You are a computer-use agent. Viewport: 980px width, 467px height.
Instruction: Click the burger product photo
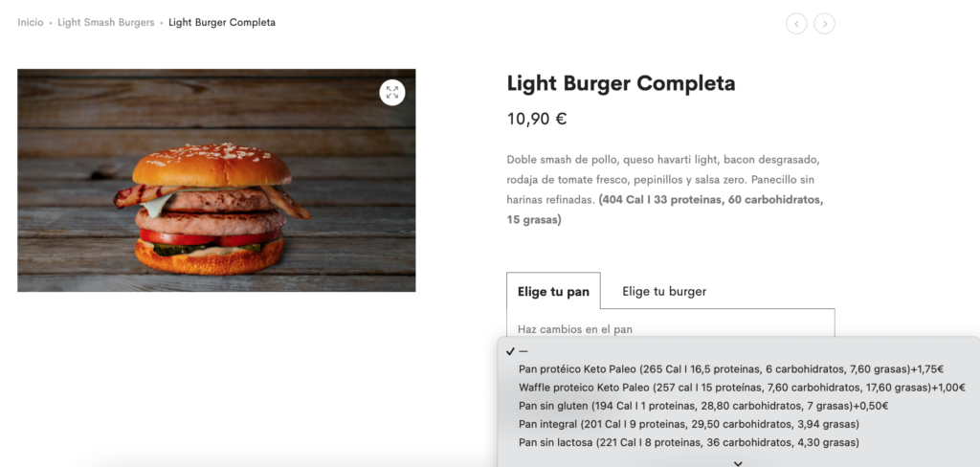216,180
